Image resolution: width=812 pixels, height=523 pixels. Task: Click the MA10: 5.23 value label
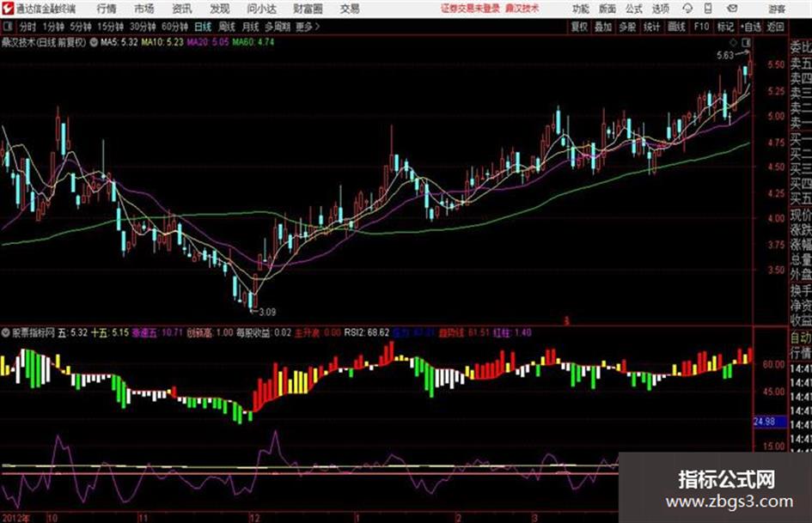point(162,42)
